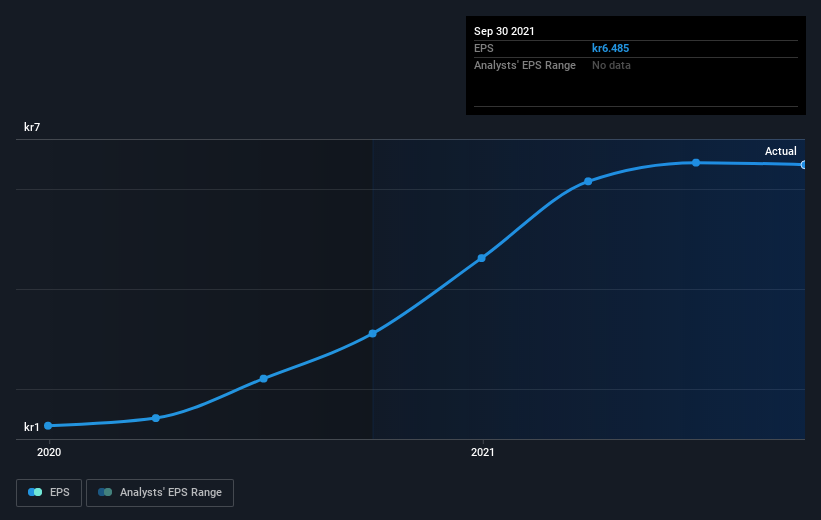
Task: Click the first EPS data point at 2020
Action: tap(48, 426)
